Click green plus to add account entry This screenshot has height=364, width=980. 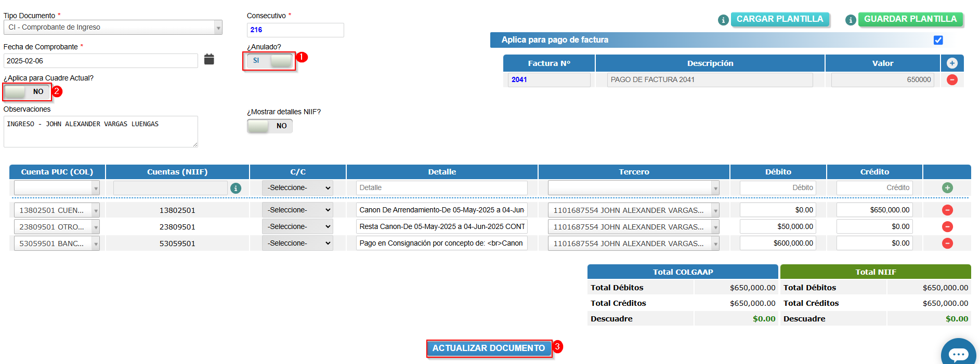tap(947, 188)
